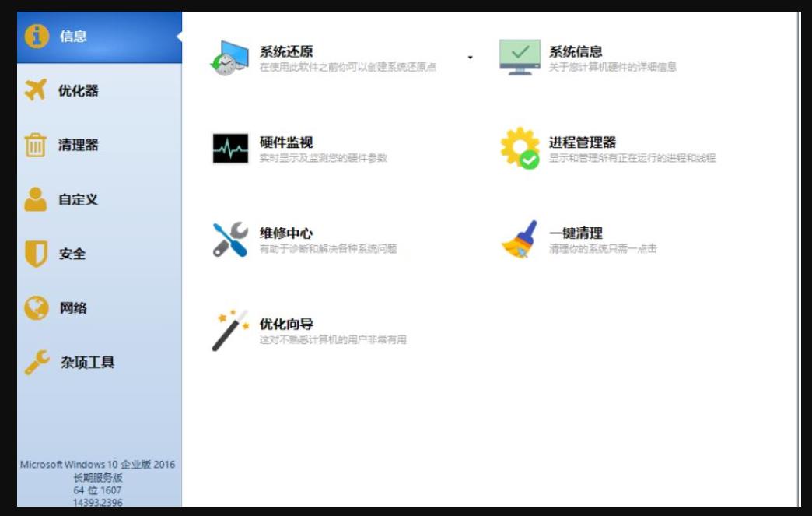Launch 优化向导 via the magic wand icon
812x516 pixels.
pyautogui.click(x=230, y=330)
